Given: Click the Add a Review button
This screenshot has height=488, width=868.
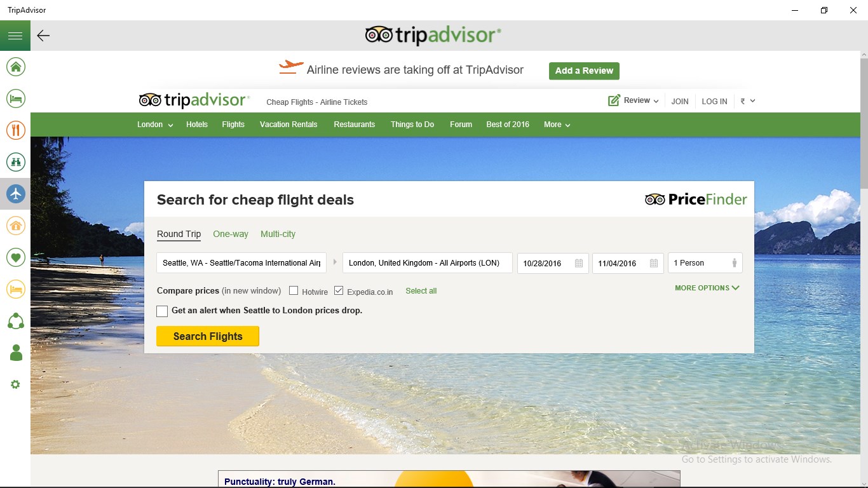Looking at the screenshot, I should pos(584,71).
